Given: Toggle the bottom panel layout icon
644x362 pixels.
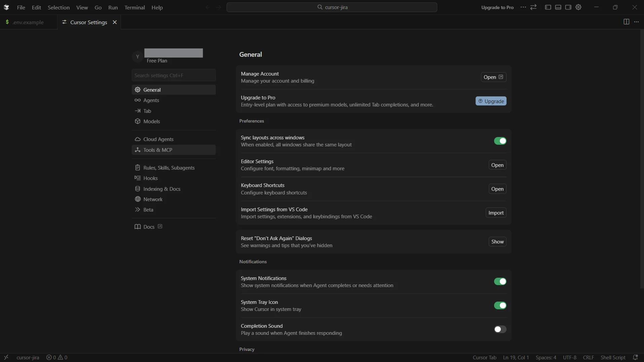Looking at the screenshot, I should point(558,7).
